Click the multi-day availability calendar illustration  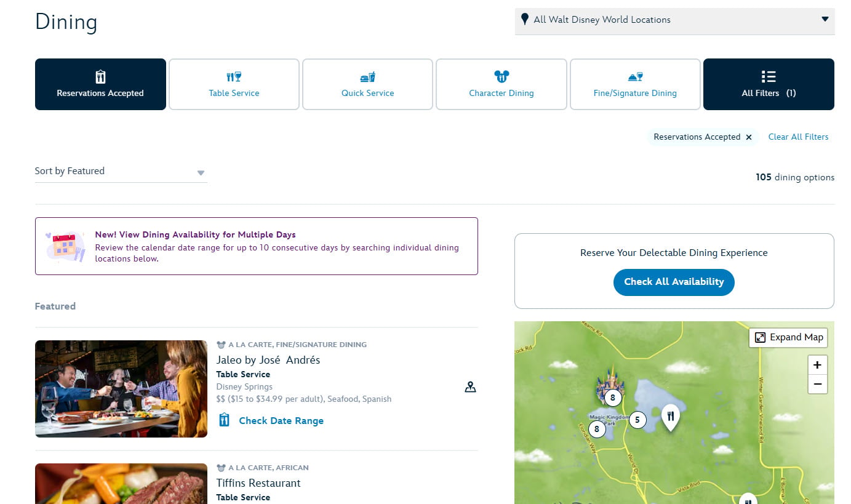[x=65, y=246]
